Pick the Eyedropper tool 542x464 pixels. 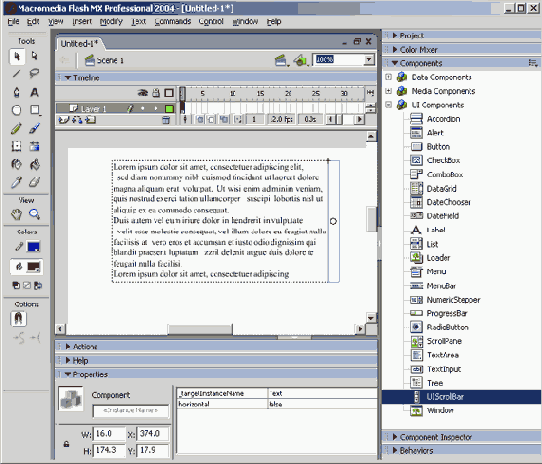click(x=16, y=182)
